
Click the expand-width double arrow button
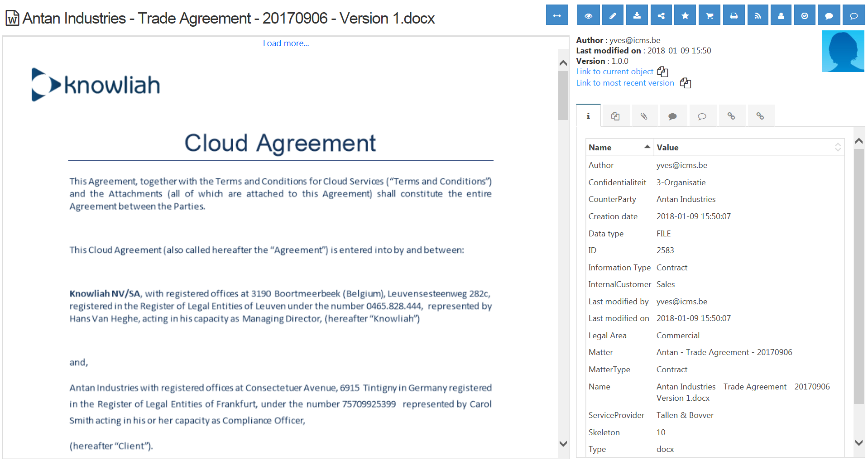click(x=557, y=15)
